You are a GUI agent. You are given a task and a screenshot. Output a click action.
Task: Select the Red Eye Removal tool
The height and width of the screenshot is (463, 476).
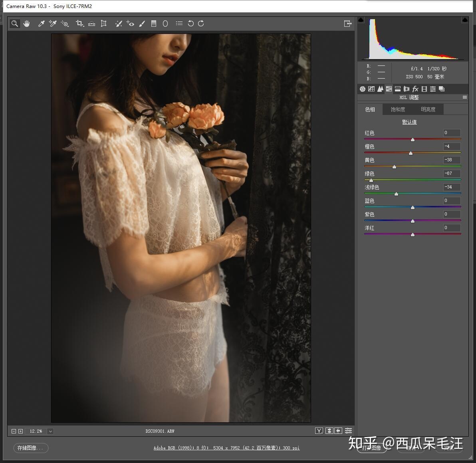tap(130, 24)
